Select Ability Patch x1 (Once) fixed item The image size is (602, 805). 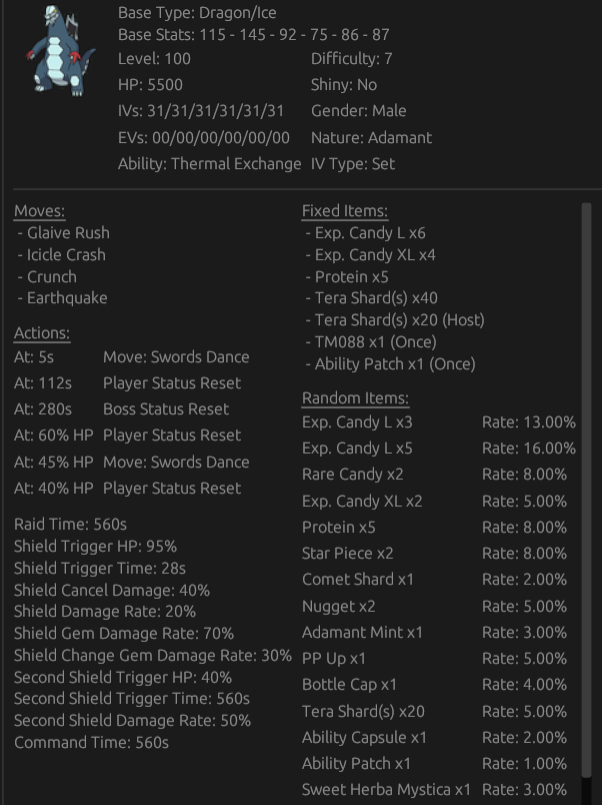click(391, 364)
